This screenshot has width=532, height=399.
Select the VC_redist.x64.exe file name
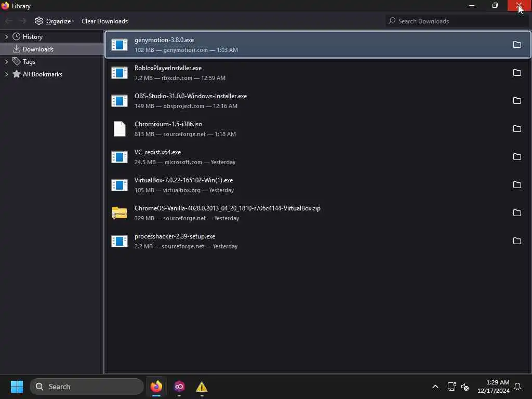pyautogui.click(x=158, y=152)
